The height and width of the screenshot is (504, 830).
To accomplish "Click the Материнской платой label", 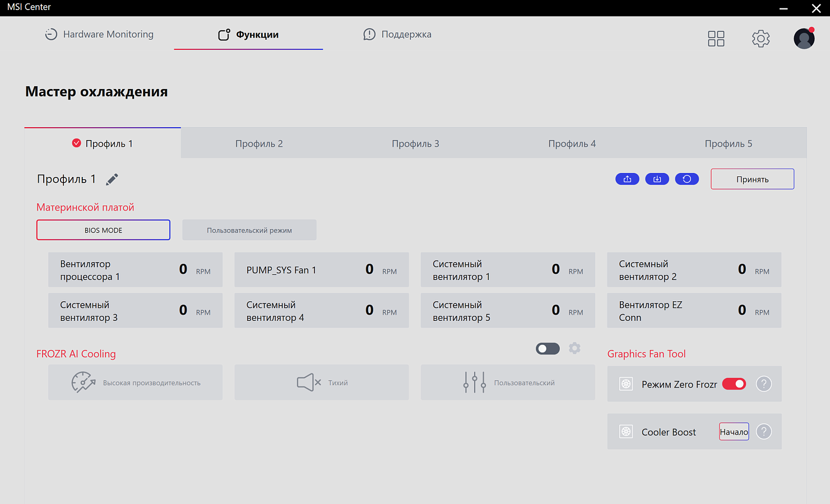I will (85, 207).
